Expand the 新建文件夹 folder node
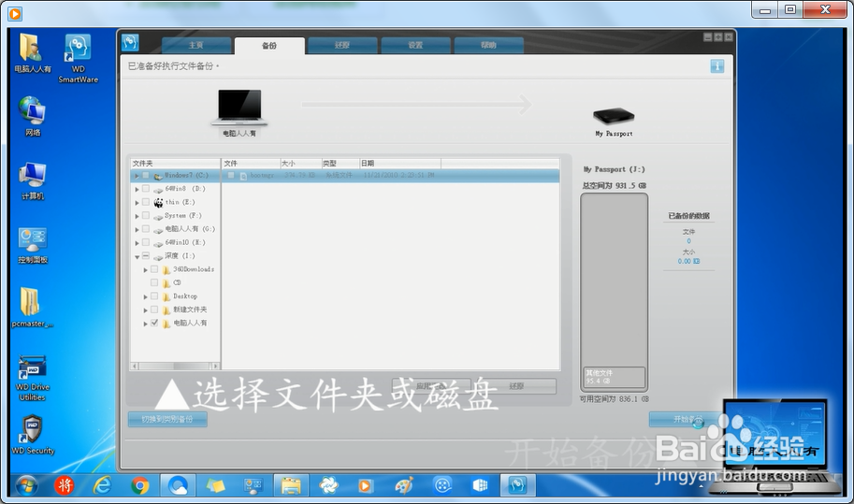The image size is (854, 504). 145,310
